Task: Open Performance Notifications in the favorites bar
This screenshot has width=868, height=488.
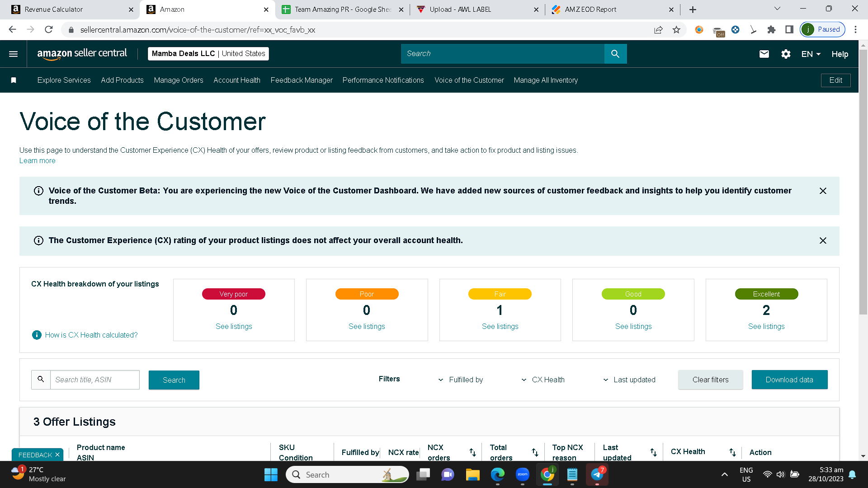Action: pos(383,80)
